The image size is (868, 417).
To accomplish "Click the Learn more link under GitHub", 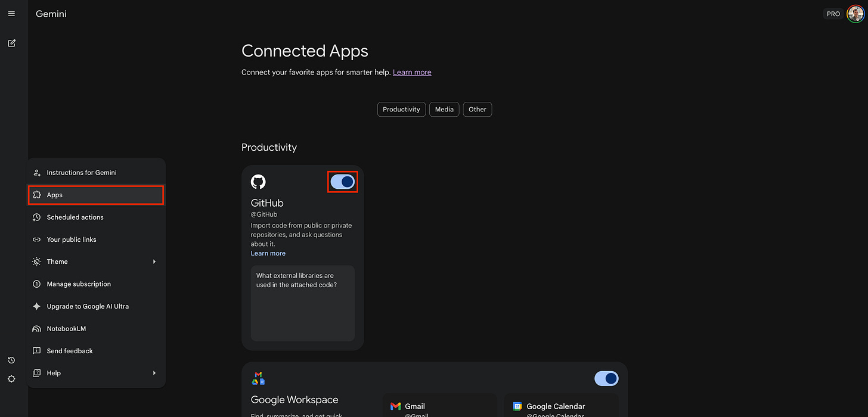I will (268, 253).
